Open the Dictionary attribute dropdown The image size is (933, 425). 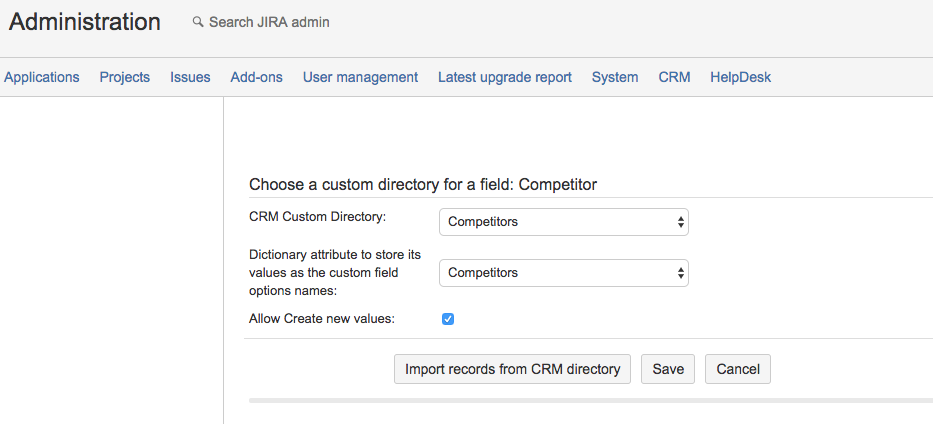coord(564,272)
